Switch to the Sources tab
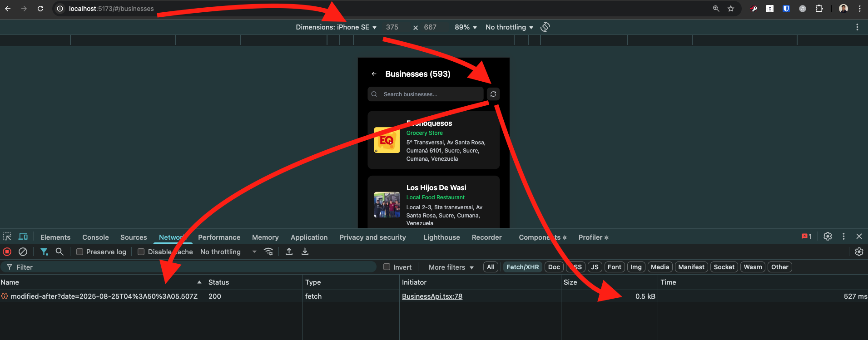 pyautogui.click(x=134, y=237)
